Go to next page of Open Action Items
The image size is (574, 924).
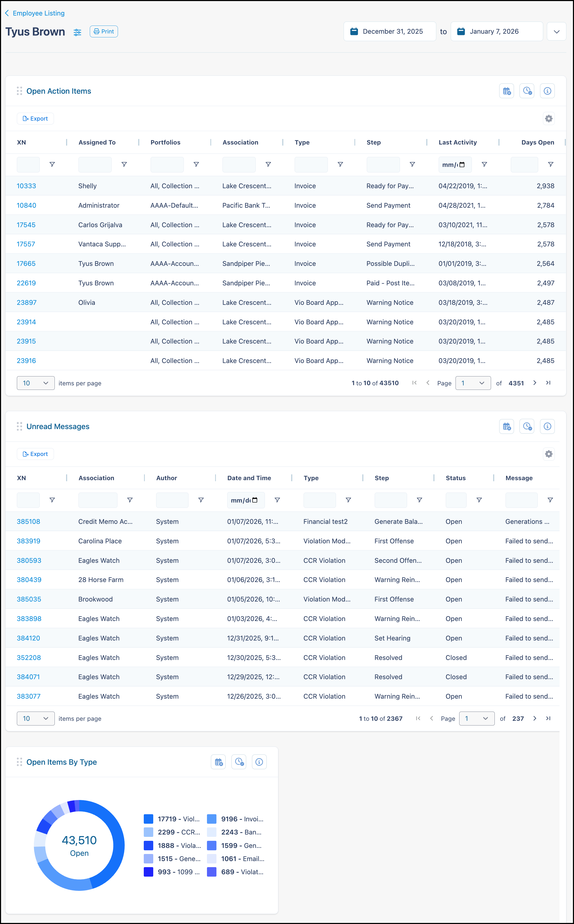pyautogui.click(x=535, y=383)
